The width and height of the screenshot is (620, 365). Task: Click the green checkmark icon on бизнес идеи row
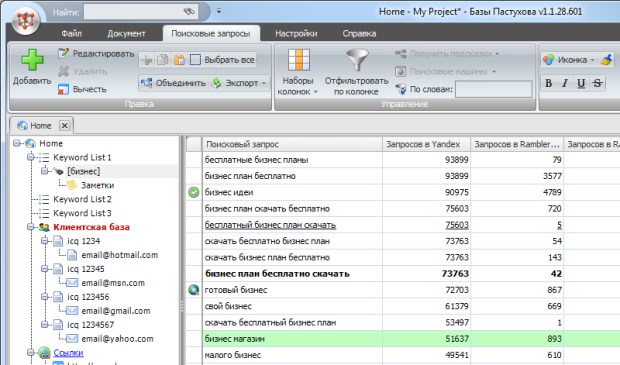coord(194,193)
